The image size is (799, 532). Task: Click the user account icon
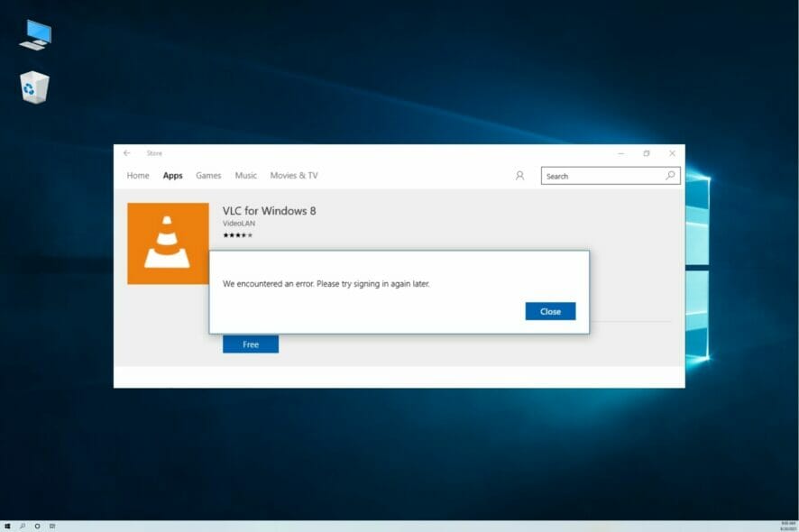[x=519, y=176]
